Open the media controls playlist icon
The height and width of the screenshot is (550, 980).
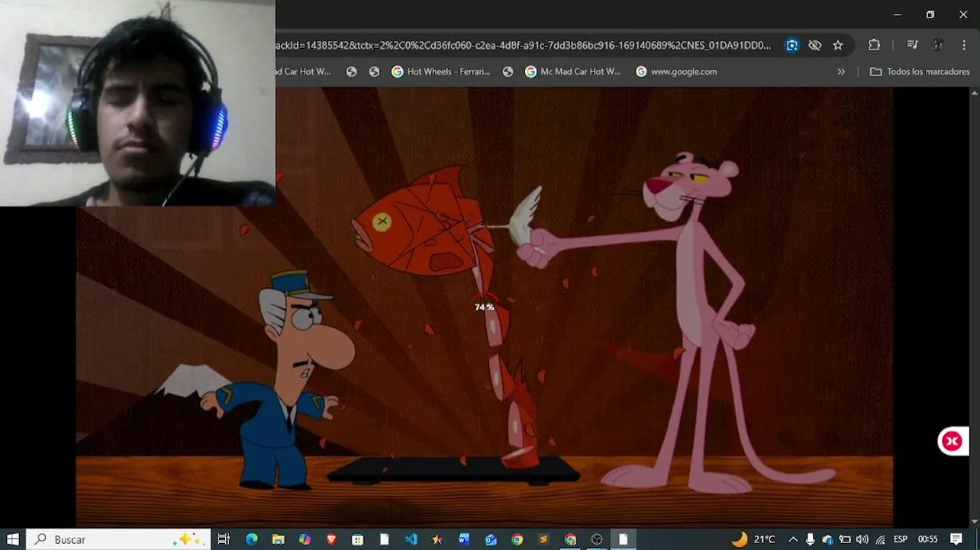[912, 45]
